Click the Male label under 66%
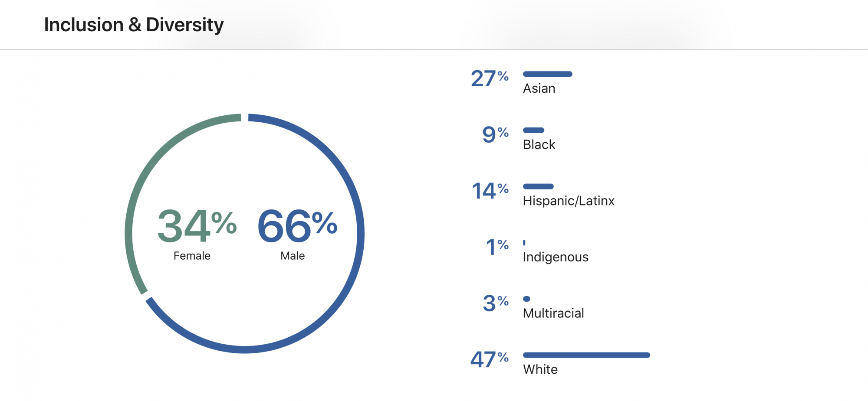 click(x=293, y=256)
